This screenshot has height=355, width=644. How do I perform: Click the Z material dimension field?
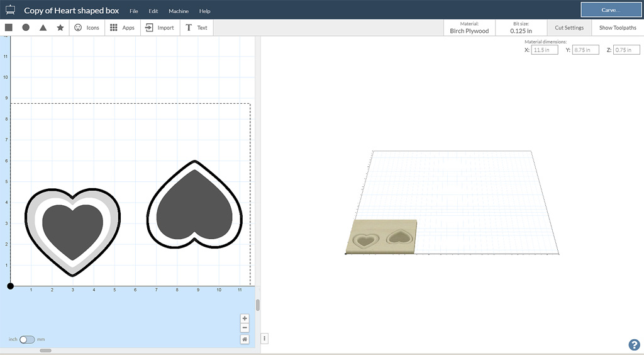pos(627,50)
